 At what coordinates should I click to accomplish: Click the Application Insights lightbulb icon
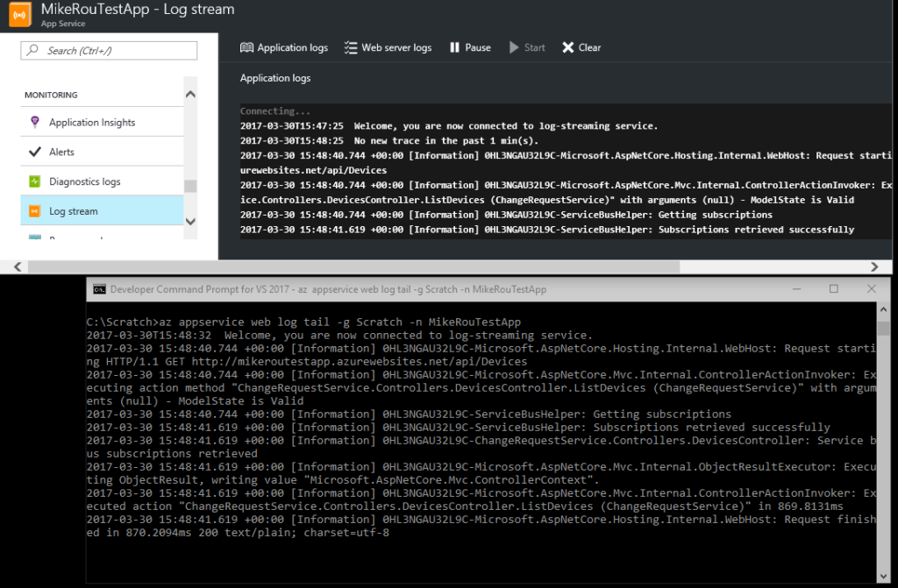click(35, 122)
